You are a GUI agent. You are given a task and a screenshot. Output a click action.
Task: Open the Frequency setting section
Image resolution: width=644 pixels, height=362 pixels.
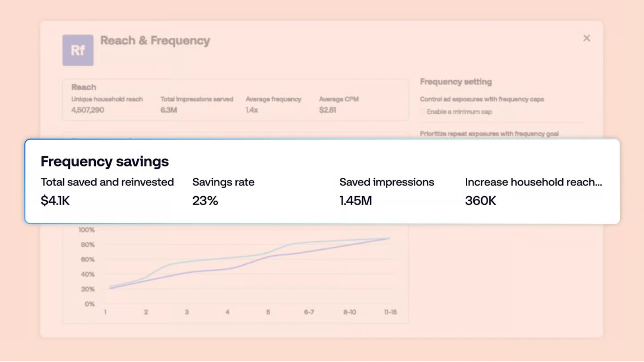pos(456,82)
